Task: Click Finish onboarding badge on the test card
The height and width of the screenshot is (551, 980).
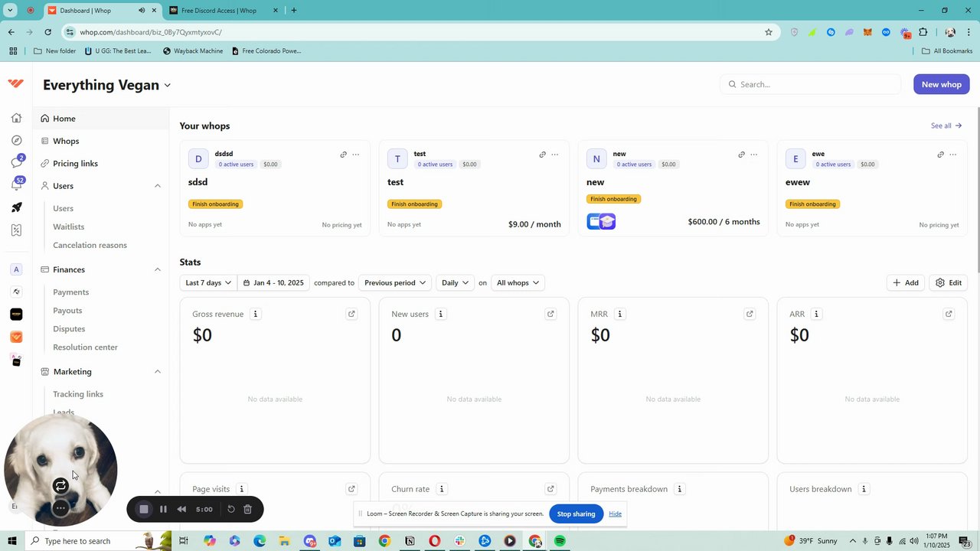Action: pyautogui.click(x=414, y=204)
